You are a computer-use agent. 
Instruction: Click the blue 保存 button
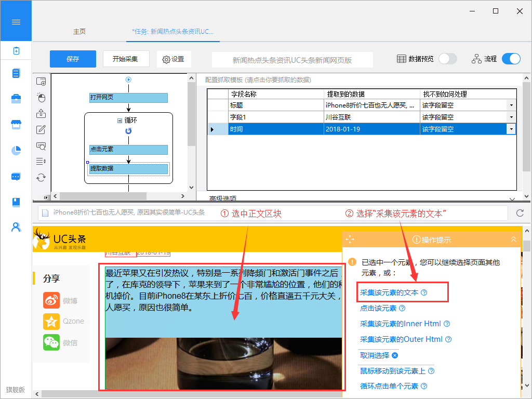tap(73, 59)
